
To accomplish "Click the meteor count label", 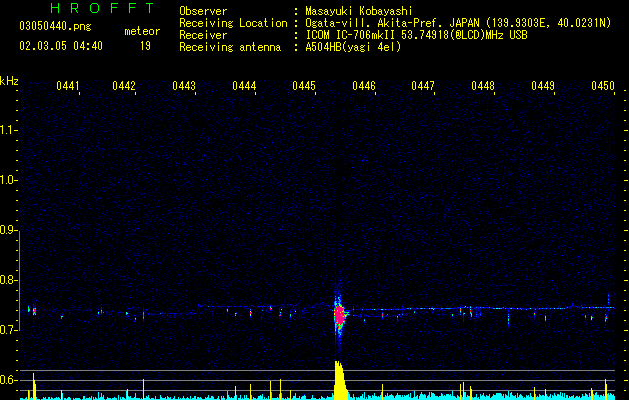I will pyautogui.click(x=142, y=31).
